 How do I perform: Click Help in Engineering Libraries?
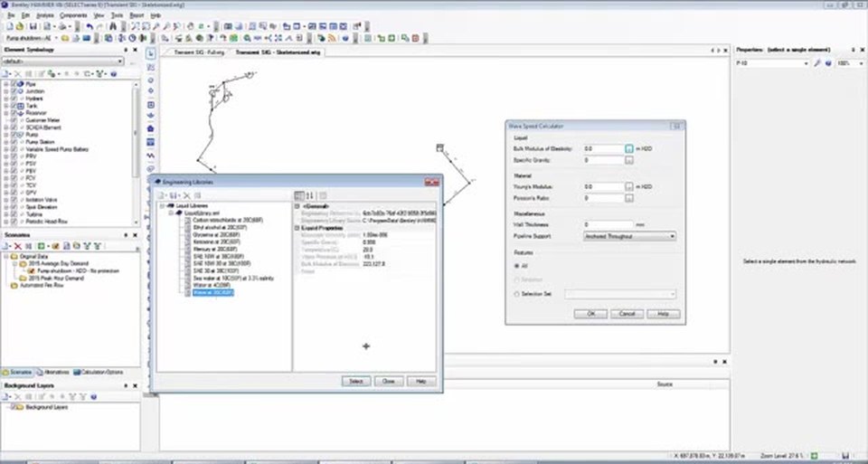[421, 382]
